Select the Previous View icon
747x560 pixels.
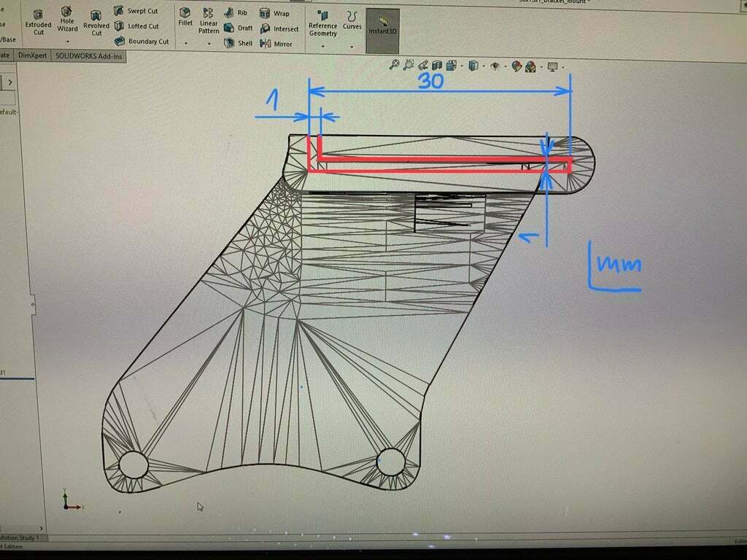[422, 65]
